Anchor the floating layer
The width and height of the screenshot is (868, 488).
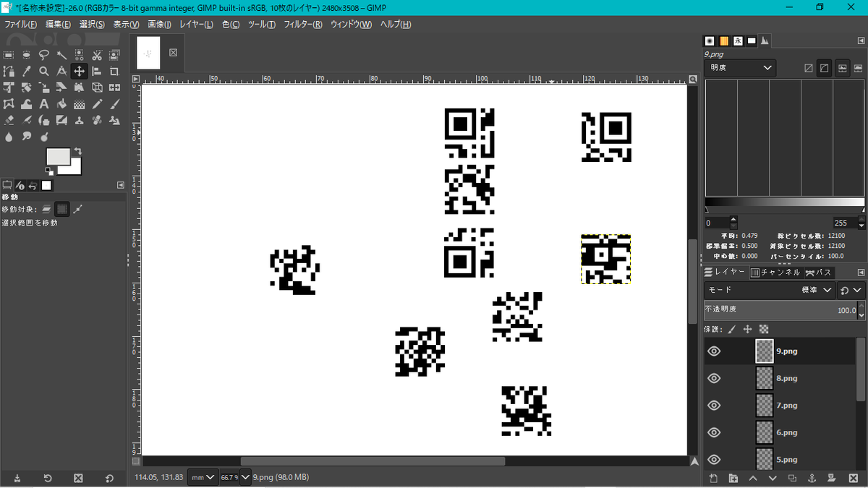point(812,478)
